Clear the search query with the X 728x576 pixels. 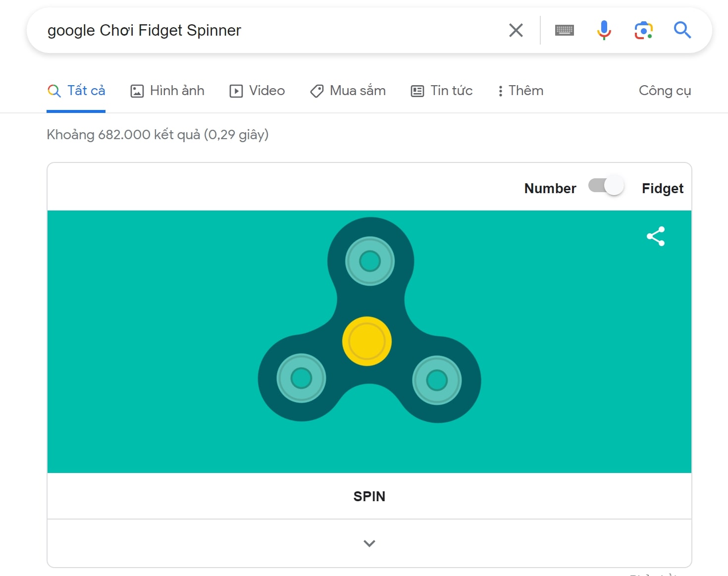pos(516,30)
